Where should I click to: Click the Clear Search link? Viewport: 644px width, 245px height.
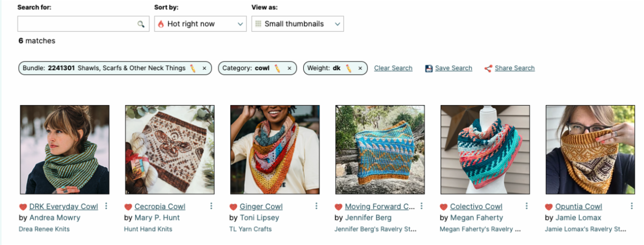[393, 68]
